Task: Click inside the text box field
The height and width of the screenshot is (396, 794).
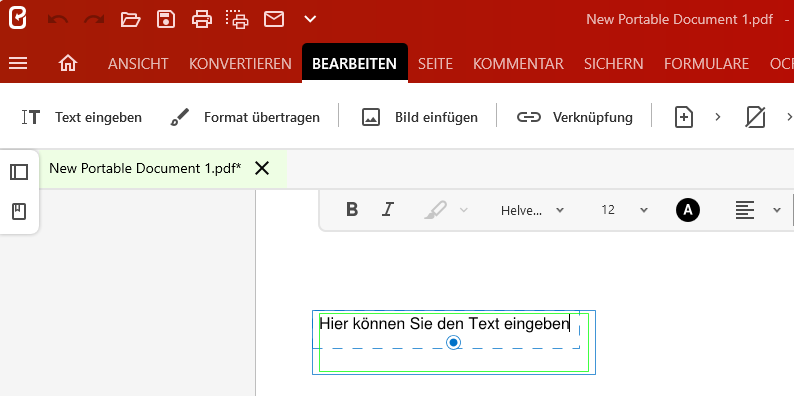Action: [454, 342]
